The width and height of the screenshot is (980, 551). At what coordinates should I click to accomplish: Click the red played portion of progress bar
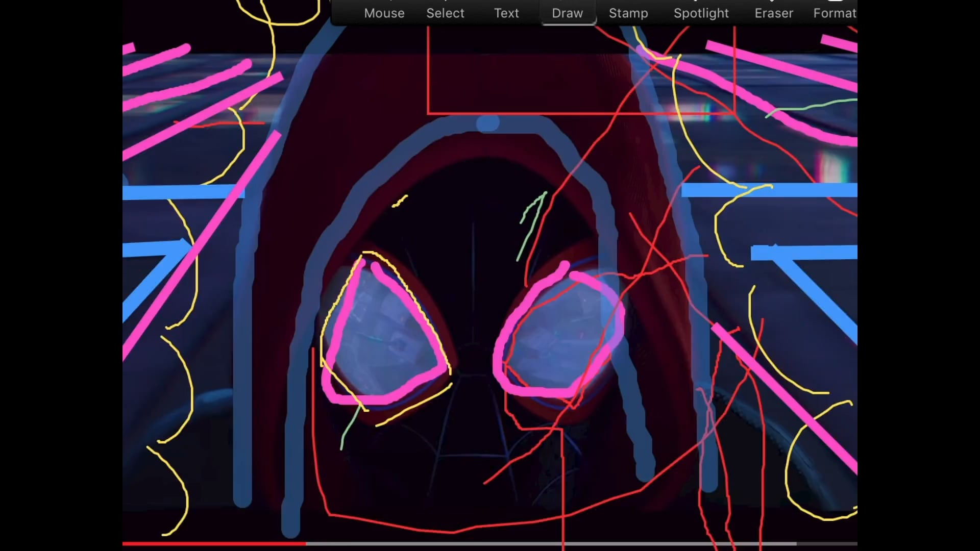(214, 544)
